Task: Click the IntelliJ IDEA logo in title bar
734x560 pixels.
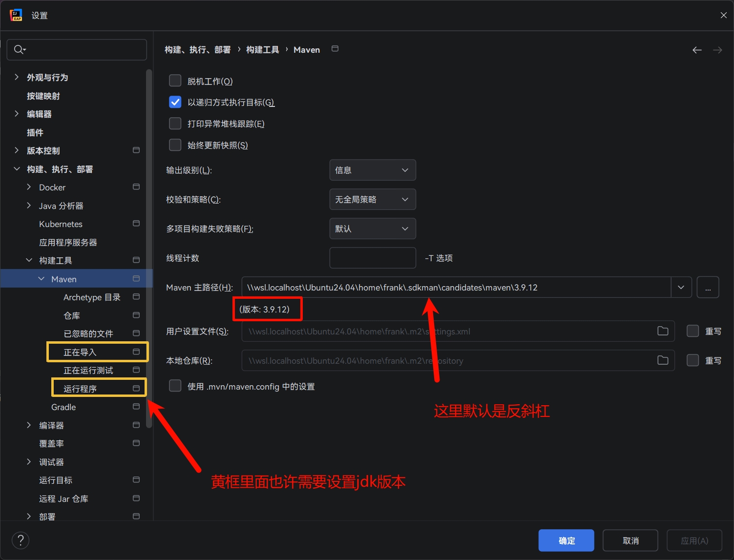Action: tap(16, 15)
